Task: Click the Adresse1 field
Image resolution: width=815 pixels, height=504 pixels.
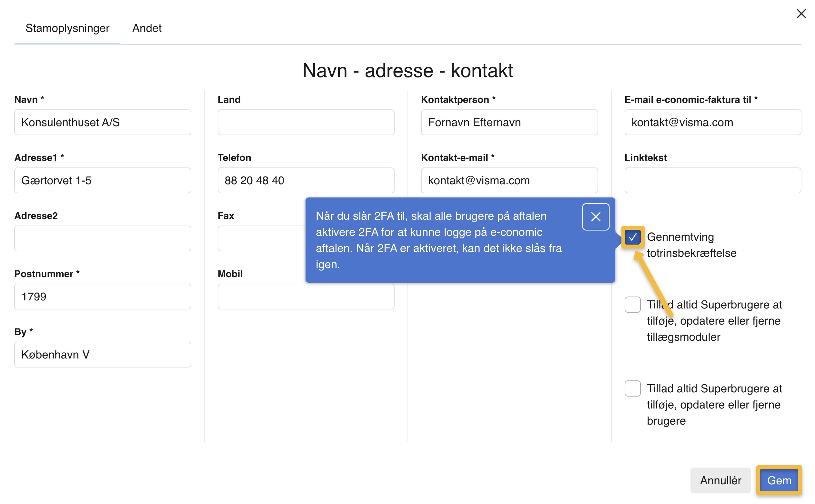Action: click(103, 180)
